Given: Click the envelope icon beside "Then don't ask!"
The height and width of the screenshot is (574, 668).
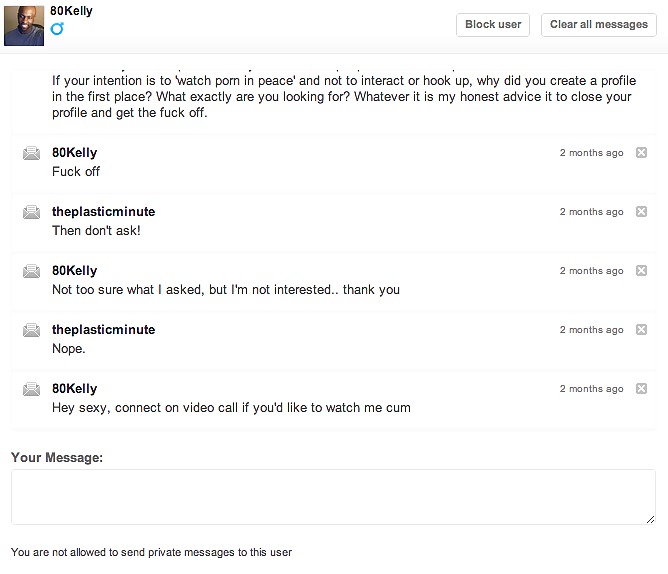Looking at the screenshot, I should point(31,212).
